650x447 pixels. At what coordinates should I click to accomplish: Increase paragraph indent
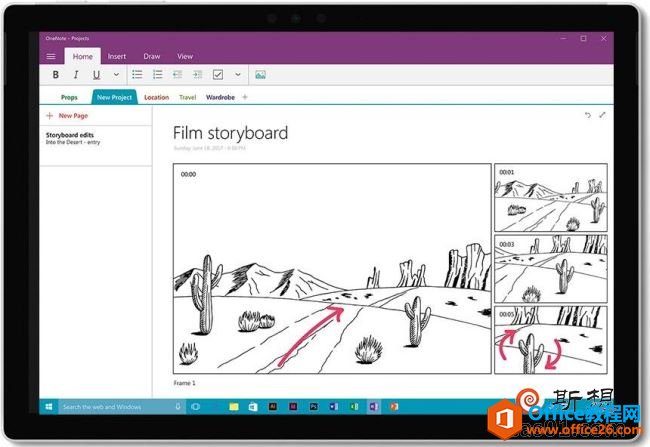coord(198,75)
